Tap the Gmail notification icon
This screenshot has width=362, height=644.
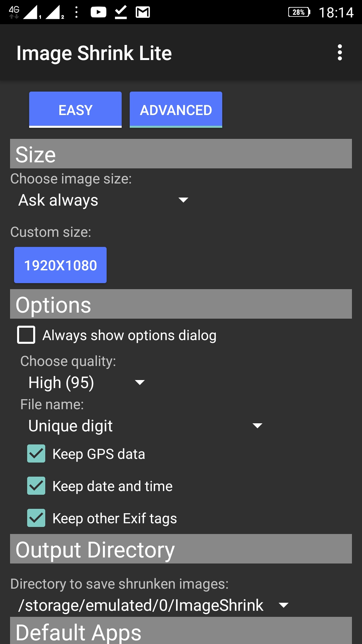(142, 12)
